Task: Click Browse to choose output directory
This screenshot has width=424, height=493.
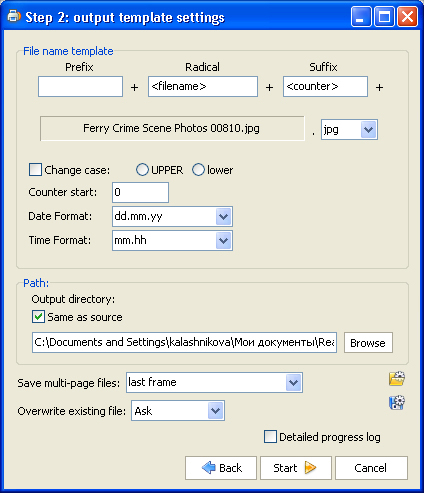Action: pyautogui.click(x=368, y=343)
